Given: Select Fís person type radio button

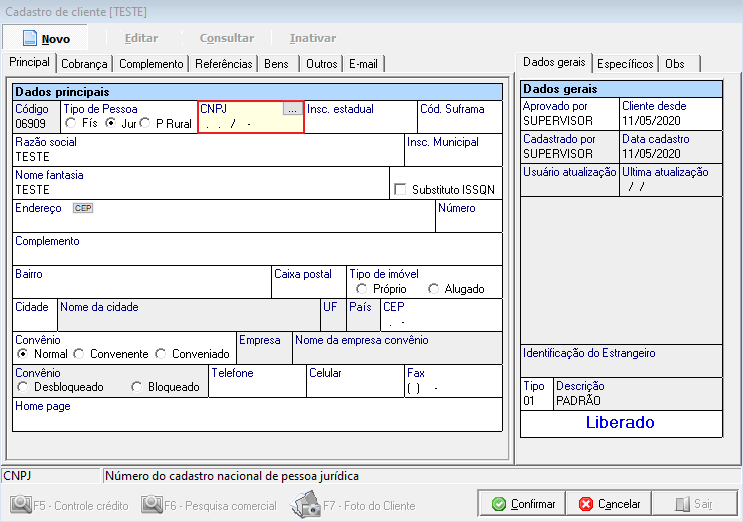Looking at the screenshot, I should [x=71, y=123].
